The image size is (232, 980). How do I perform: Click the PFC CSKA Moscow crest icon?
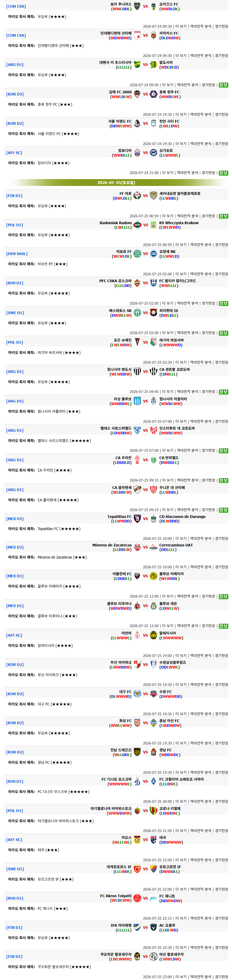[137, 283]
